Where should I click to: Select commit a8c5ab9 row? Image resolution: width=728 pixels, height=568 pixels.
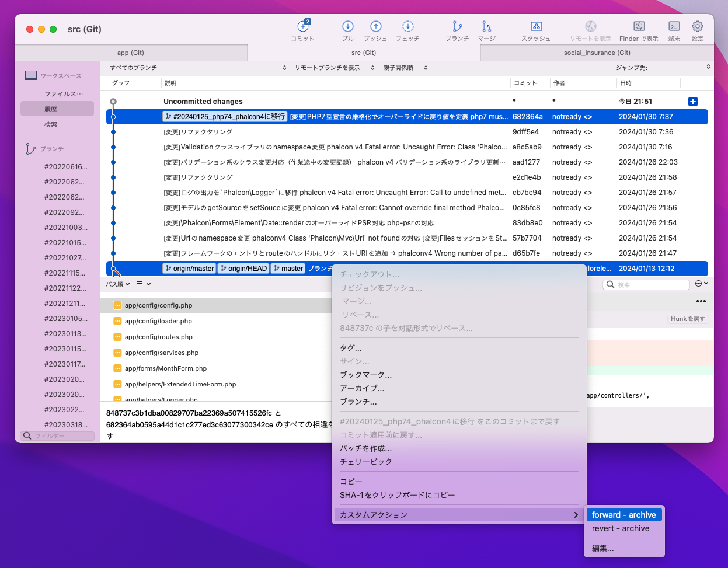(x=407, y=147)
